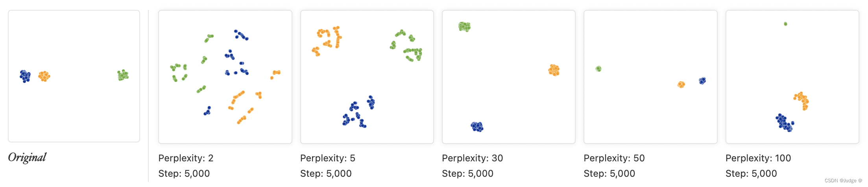The height and width of the screenshot is (187, 868).
Task: Click the orange cluster in Original plot
Action: 44,76
